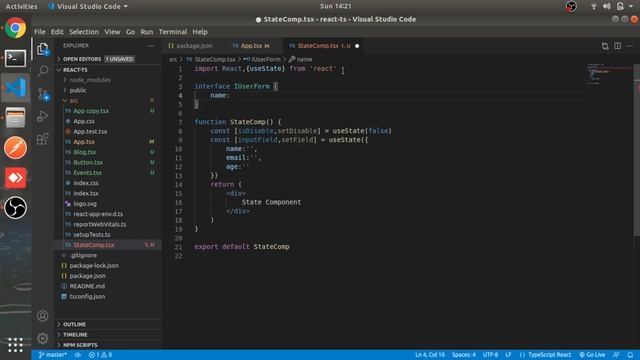Open the Terminal menu
This screenshot has height=360, width=640.
pyautogui.click(x=173, y=32)
